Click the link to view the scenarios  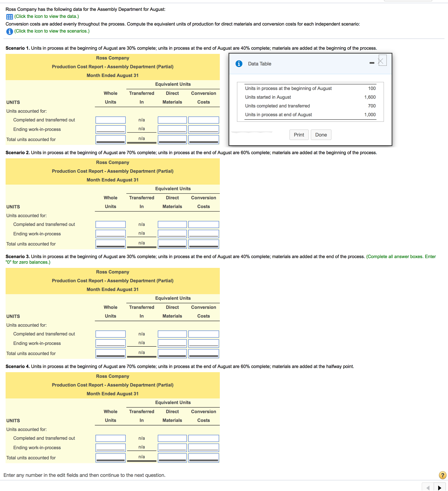[x=52, y=31]
